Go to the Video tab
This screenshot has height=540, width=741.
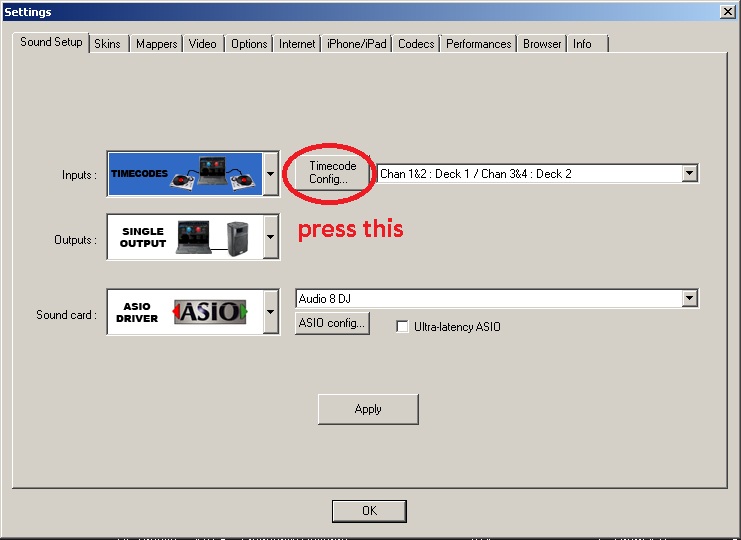click(x=203, y=44)
